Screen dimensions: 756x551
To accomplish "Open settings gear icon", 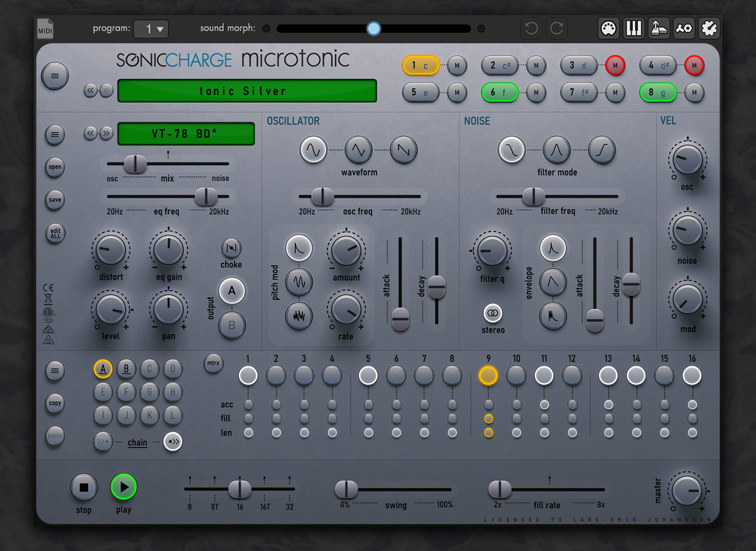I will pyautogui.click(x=709, y=28).
